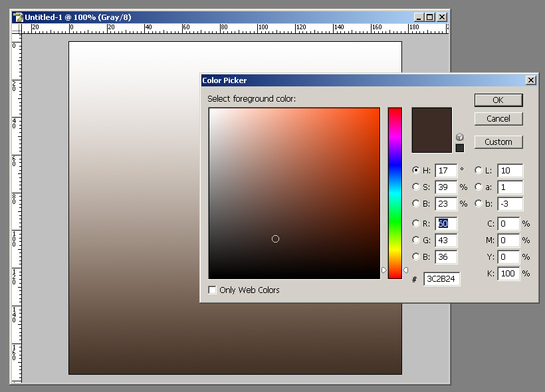Click the small web-safe color swatch below the cube
Screen dimensions: 545x392
[x=459, y=147]
